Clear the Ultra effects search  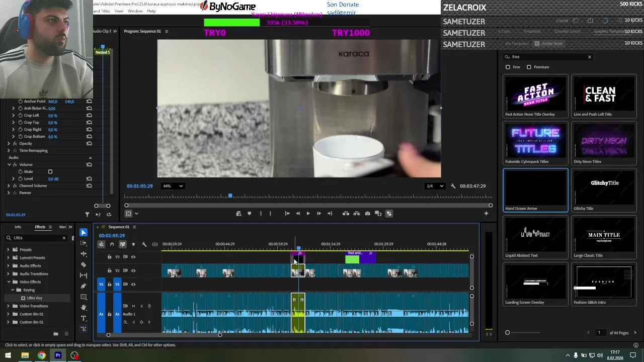click(x=64, y=238)
